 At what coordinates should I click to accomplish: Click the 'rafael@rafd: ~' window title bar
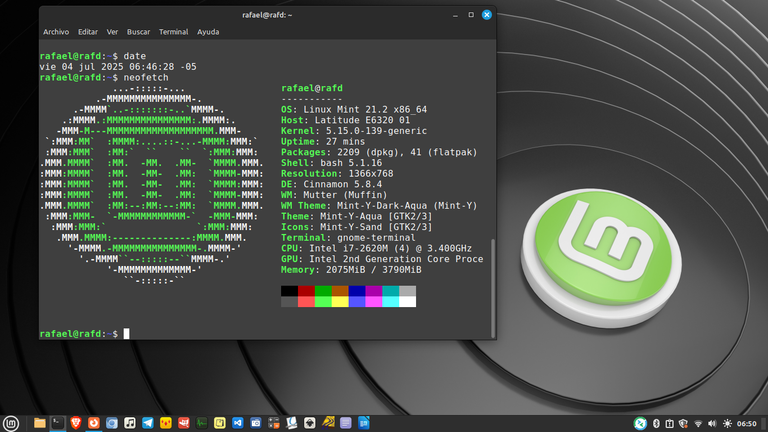click(x=267, y=15)
